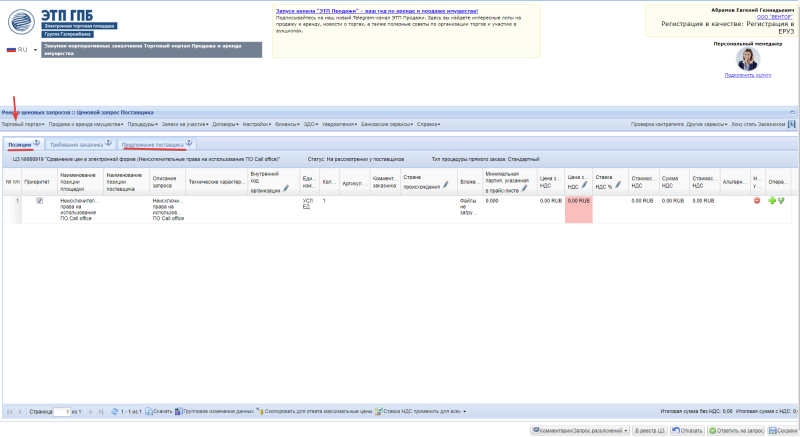Screen dimensions: 800x437
Task: Click Минимальная партия 0.000 cell
Action: click(x=509, y=209)
